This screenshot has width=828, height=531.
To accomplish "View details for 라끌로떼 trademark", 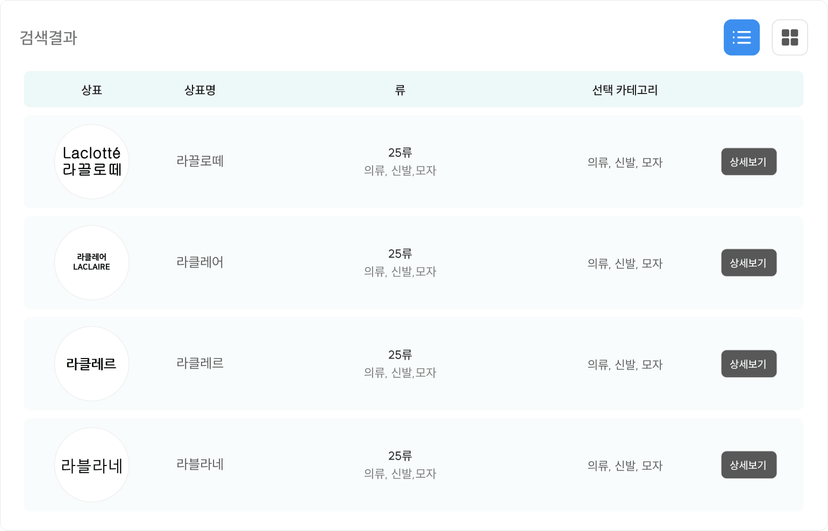I will point(749,162).
